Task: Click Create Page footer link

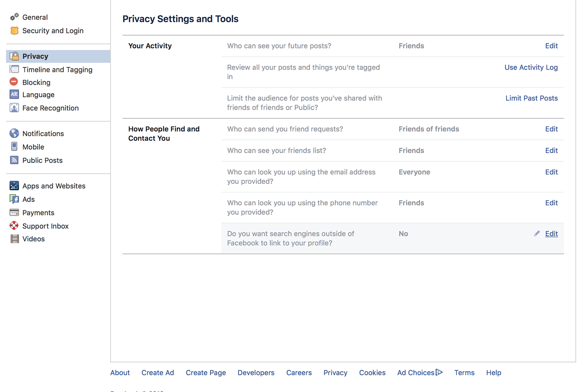Action: 206,373
